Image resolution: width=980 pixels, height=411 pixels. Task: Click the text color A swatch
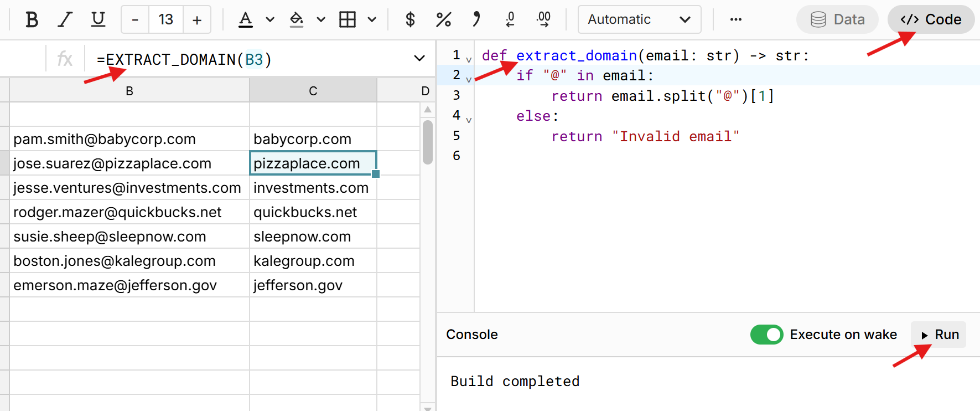tap(246, 20)
